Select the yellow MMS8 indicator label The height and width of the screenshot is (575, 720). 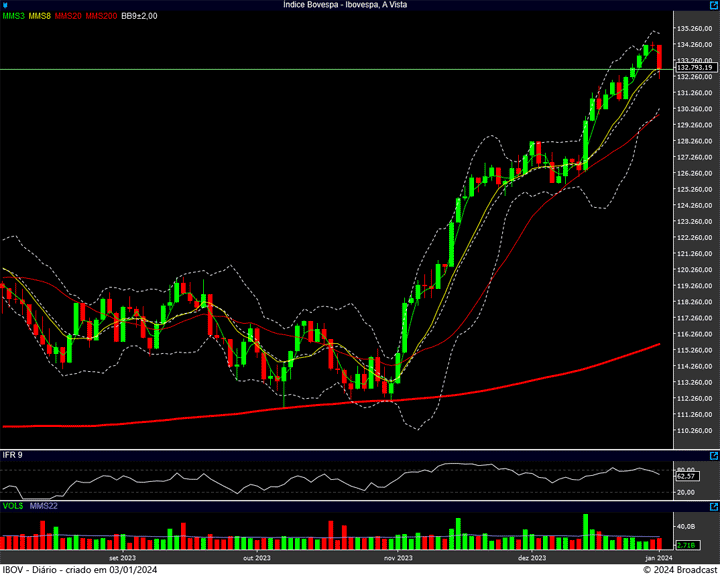40,16
